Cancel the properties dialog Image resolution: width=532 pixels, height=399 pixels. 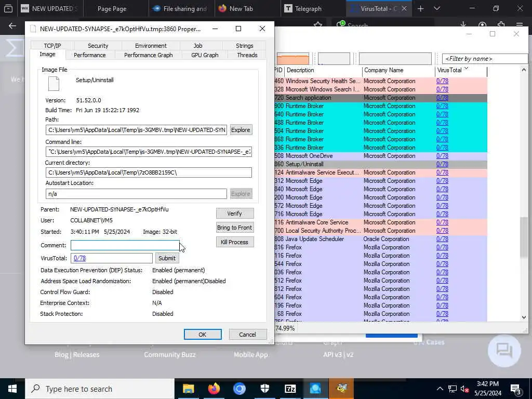[x=247, y=335]
